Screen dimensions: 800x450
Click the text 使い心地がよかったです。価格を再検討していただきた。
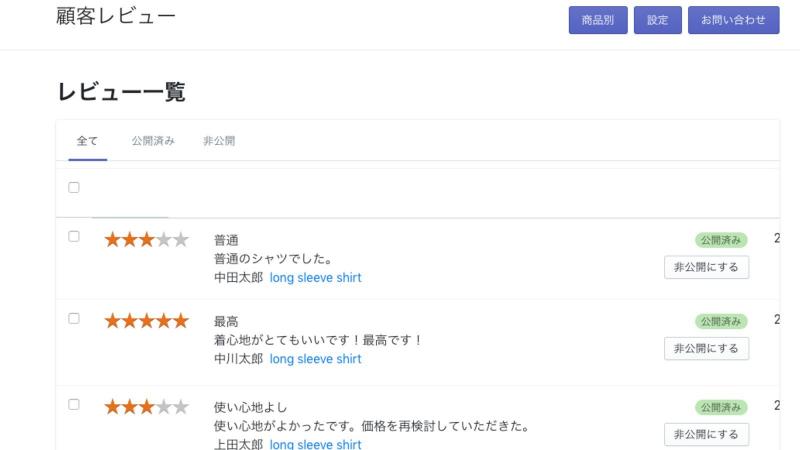372,426
